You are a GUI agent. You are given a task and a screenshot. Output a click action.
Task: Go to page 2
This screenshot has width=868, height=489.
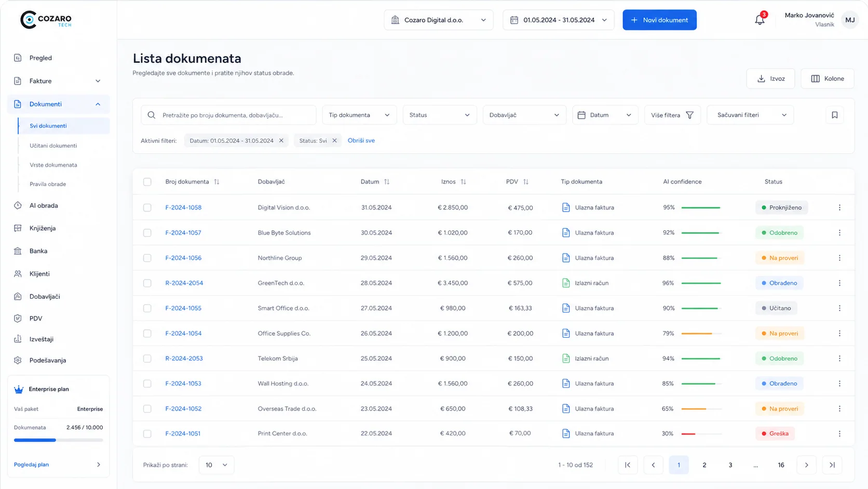(704, 465)
